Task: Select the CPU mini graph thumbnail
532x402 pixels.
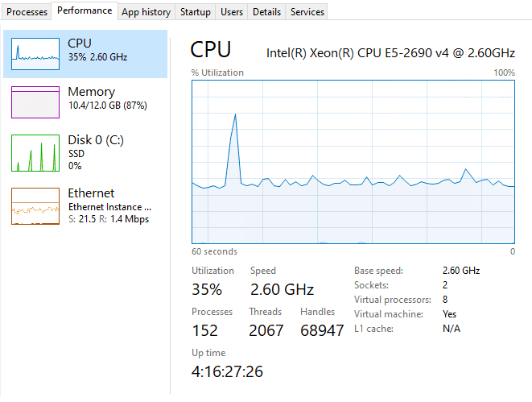Action: tap(35, 52)
